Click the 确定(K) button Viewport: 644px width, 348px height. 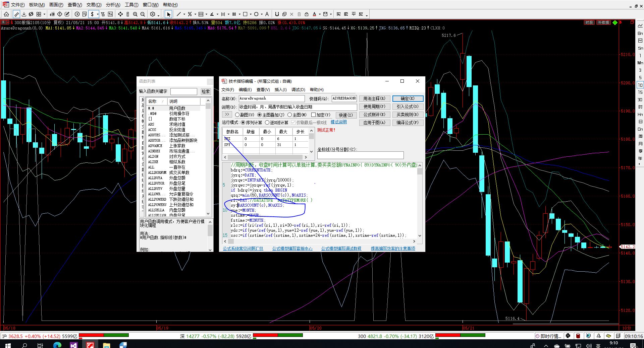point(408,98)
